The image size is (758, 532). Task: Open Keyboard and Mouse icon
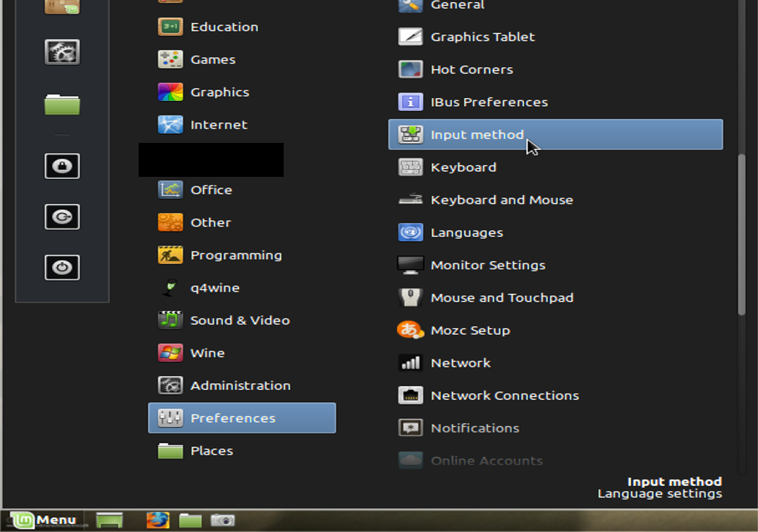point(411,199)
